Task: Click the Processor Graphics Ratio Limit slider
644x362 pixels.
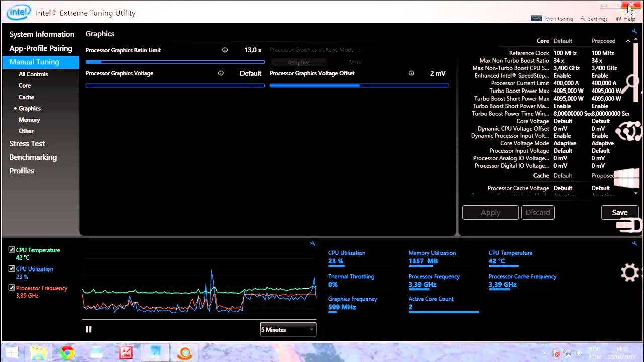Action: [175, 62]
